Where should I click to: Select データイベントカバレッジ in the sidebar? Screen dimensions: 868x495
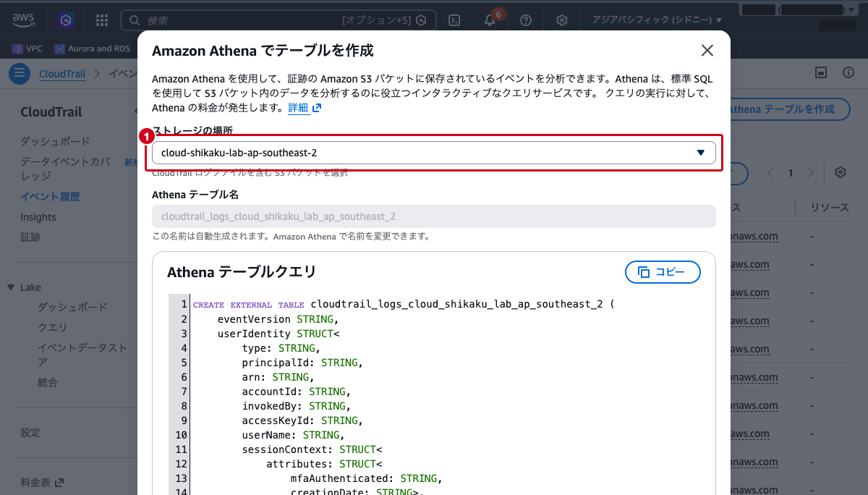click(x=66, y=169)
